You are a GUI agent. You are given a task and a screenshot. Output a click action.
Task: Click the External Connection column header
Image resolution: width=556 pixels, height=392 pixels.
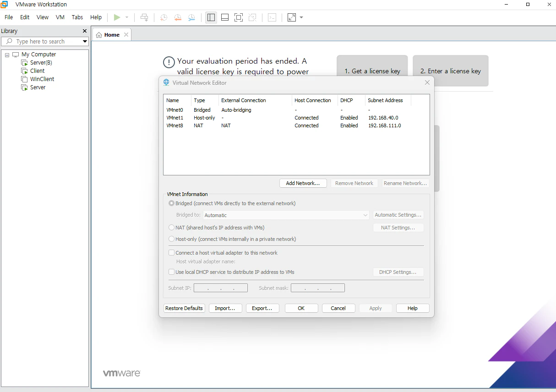click(255, 100)
